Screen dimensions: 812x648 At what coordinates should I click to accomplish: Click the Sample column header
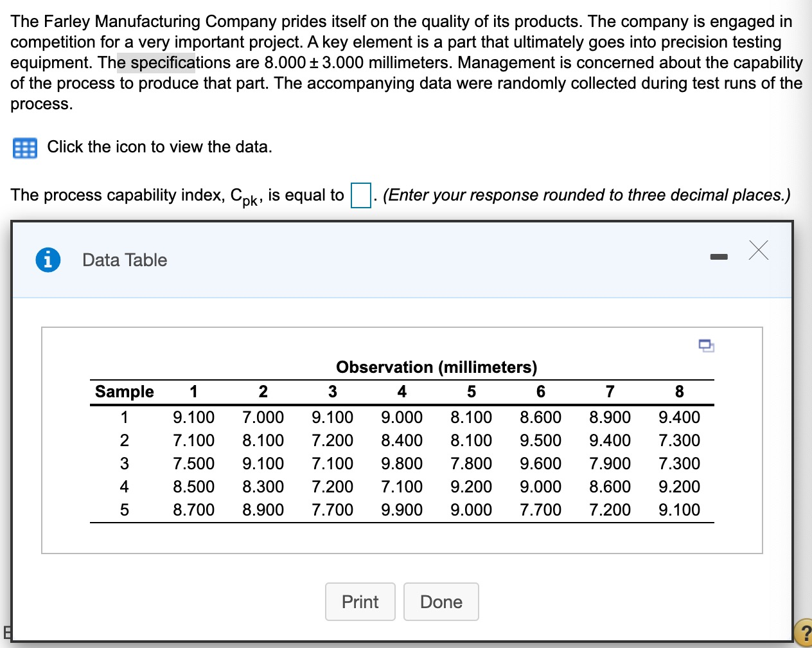(x=124, y=392)
